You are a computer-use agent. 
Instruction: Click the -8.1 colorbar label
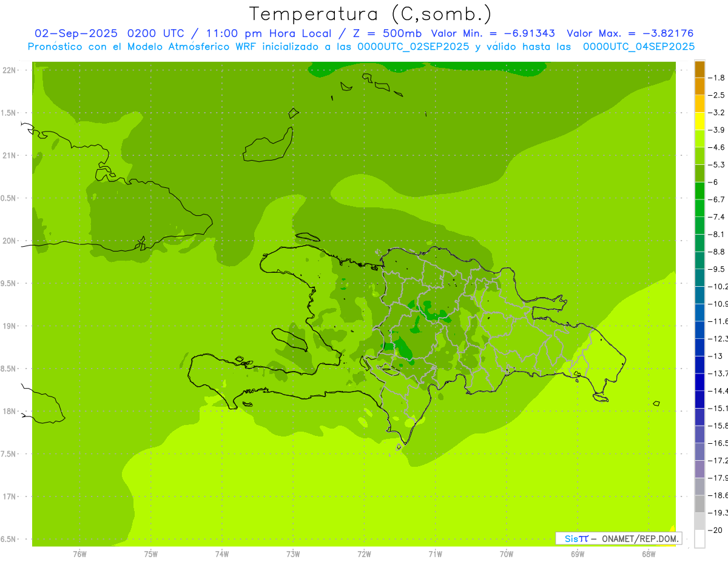pyautogui.click(x=717, y=234)
